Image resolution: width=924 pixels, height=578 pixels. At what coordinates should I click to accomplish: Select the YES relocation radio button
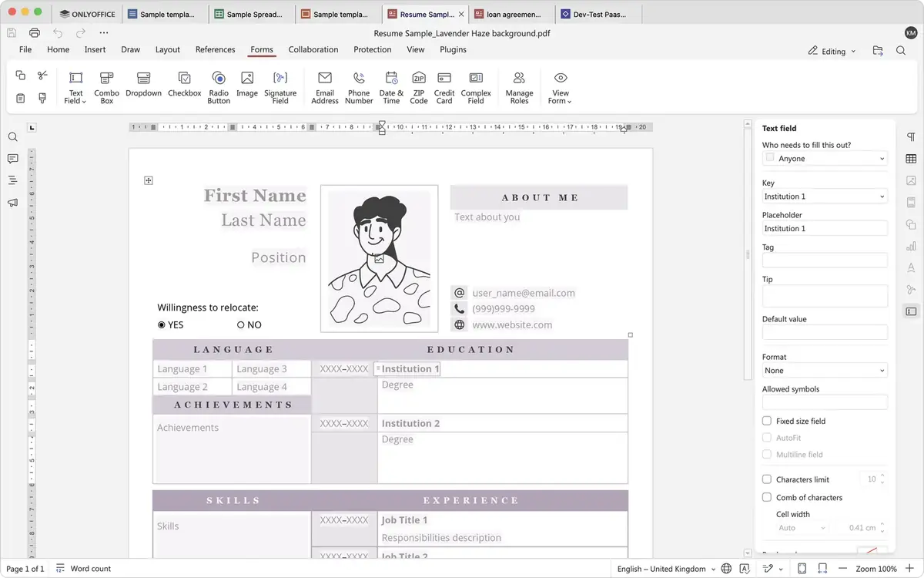click(160, 324)
